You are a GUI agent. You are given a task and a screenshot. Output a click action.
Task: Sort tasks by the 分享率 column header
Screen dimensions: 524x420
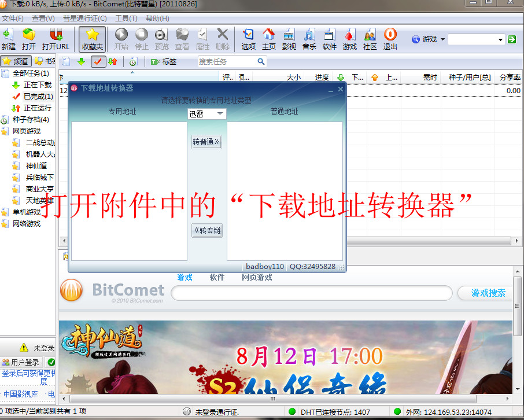point(510,78)
